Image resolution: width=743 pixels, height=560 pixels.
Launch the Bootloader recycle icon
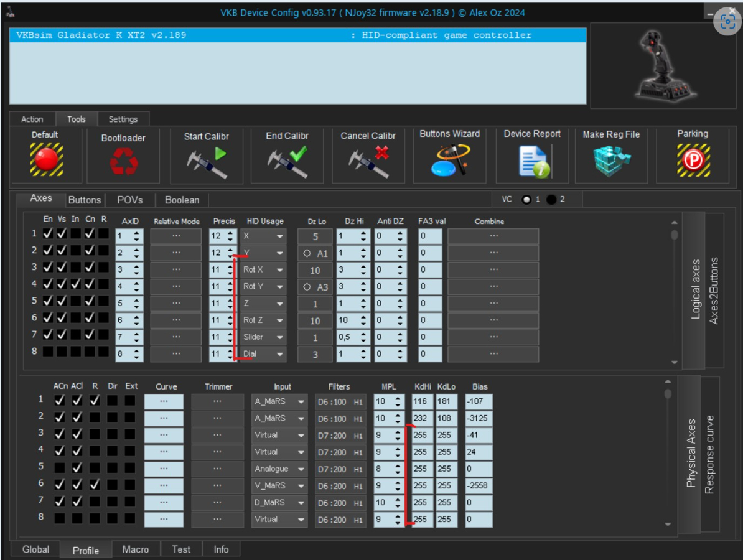point(124,161)
